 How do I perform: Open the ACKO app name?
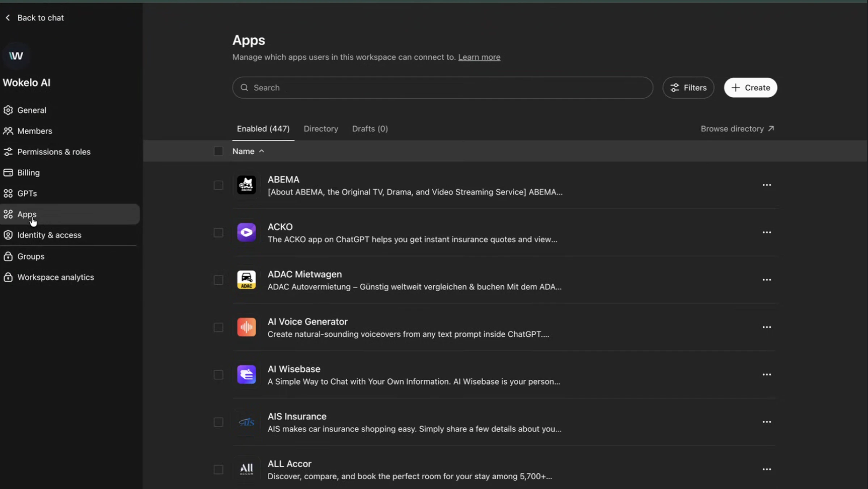point(280,227)
